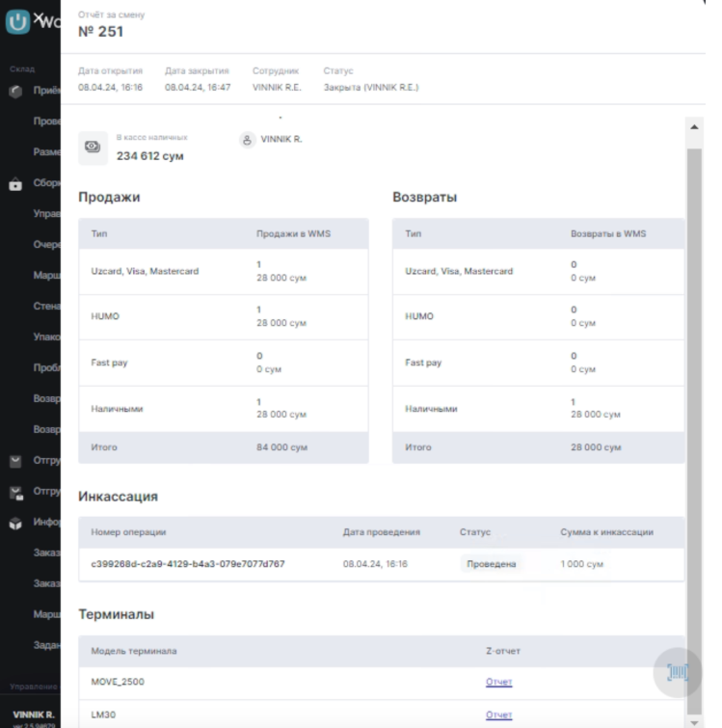Click the Инкассация section heading
722x728 pixels.
point(118,497)
